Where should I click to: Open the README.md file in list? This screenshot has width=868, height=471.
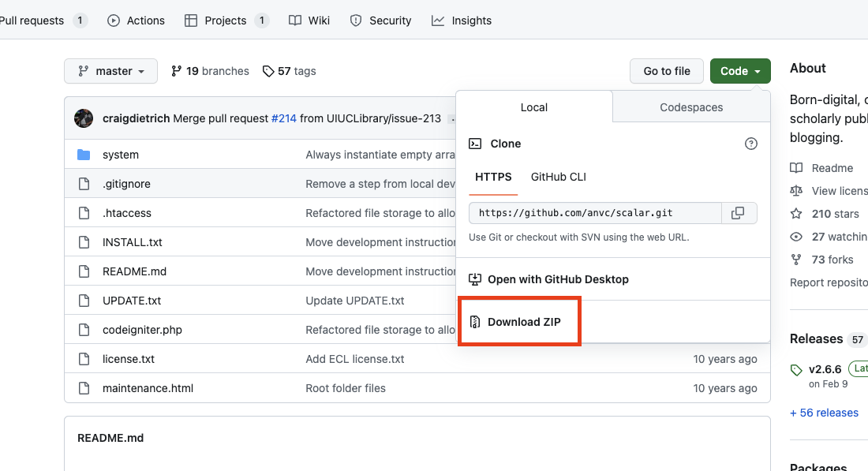134,271
